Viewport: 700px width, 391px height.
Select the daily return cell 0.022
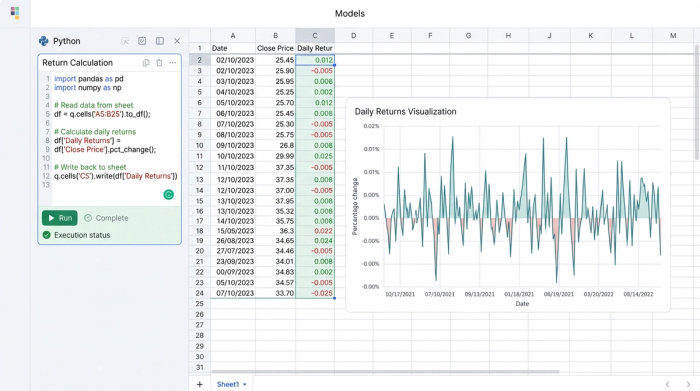point(315,231)
